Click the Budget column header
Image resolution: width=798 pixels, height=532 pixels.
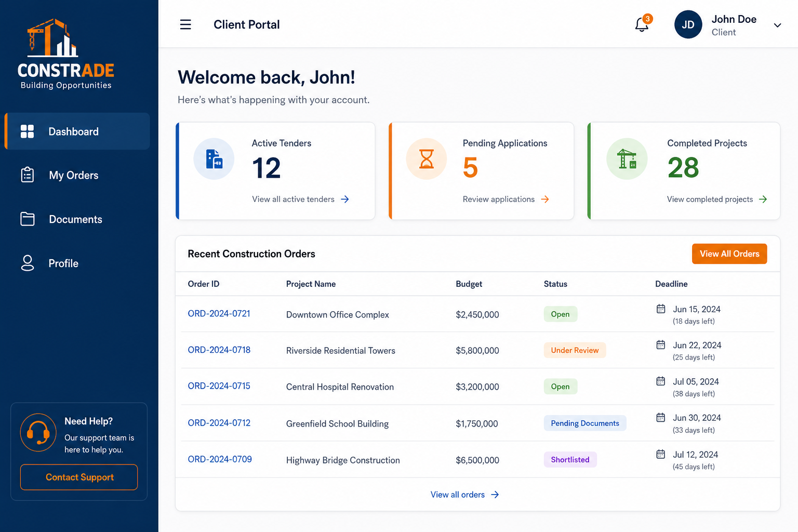469,284
